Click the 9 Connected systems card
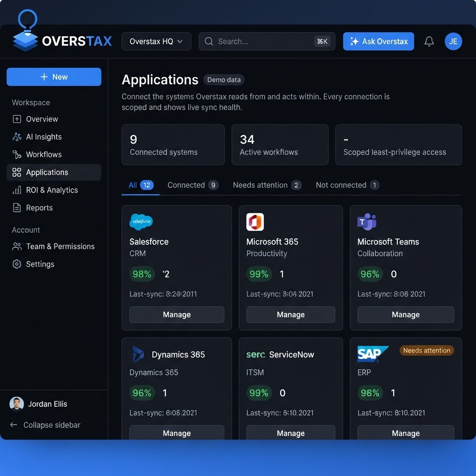 click(x=173, y=145)
